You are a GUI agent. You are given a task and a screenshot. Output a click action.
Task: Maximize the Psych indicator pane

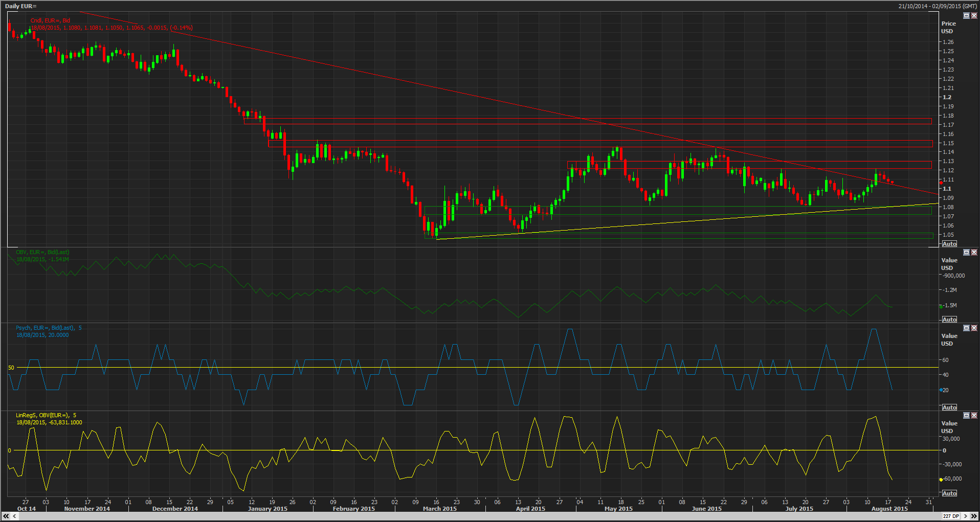[x=966, y=328]
